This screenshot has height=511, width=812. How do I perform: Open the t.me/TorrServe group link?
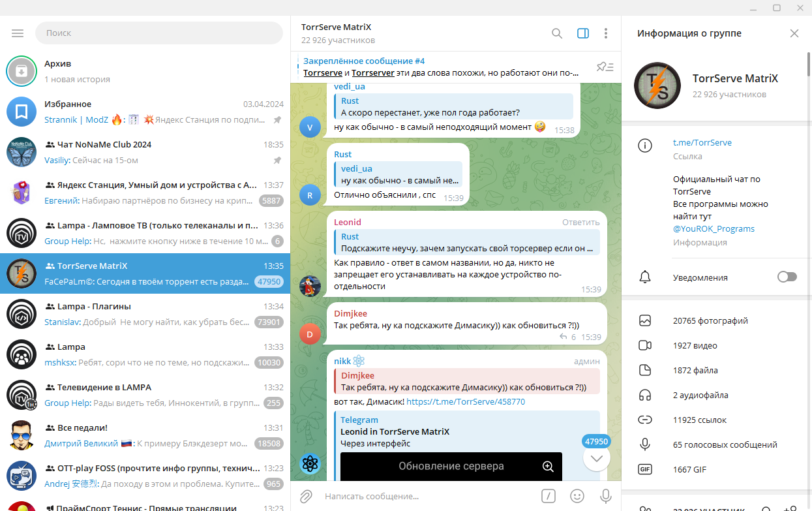tap(702, 142)
